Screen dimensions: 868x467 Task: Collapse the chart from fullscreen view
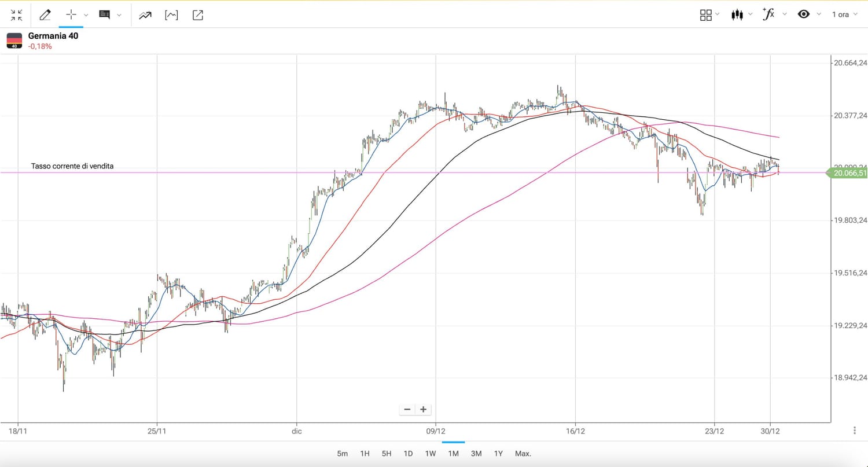(x=16, y=15)
